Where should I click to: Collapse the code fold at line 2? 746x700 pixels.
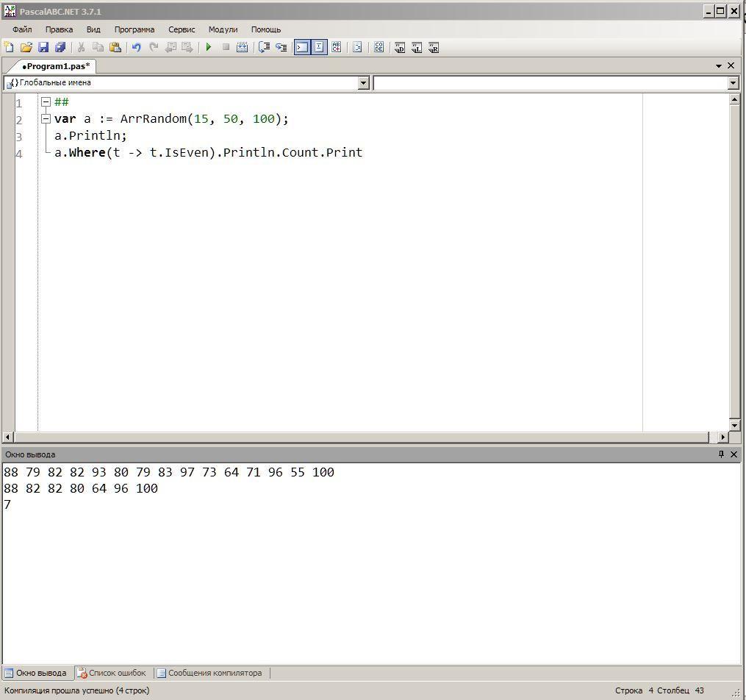point(46,118)
